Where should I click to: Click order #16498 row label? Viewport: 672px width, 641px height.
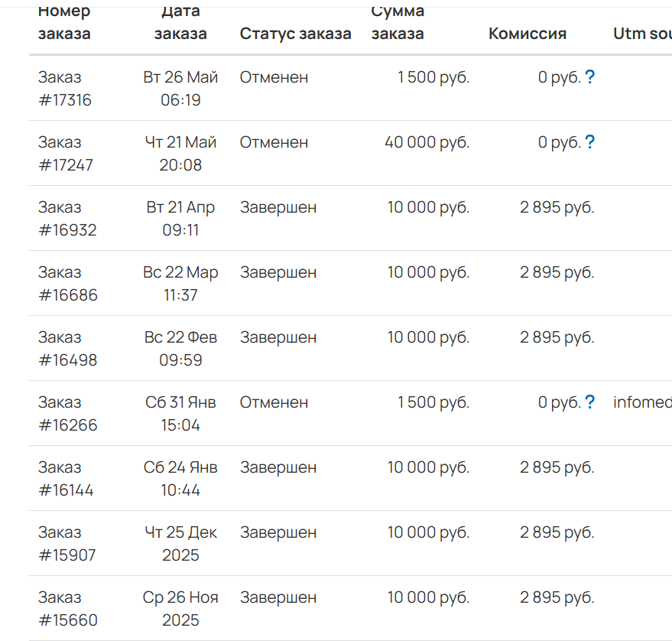(x=68, y=349)
